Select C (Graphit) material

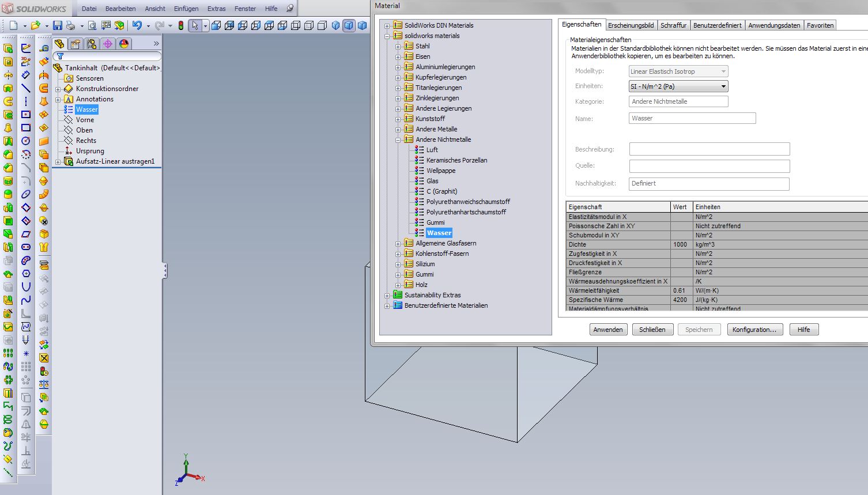(x=441, y=191)
